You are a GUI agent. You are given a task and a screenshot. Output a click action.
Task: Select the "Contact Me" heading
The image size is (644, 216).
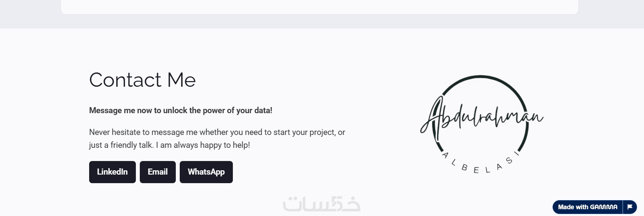(x=142, y=80)
